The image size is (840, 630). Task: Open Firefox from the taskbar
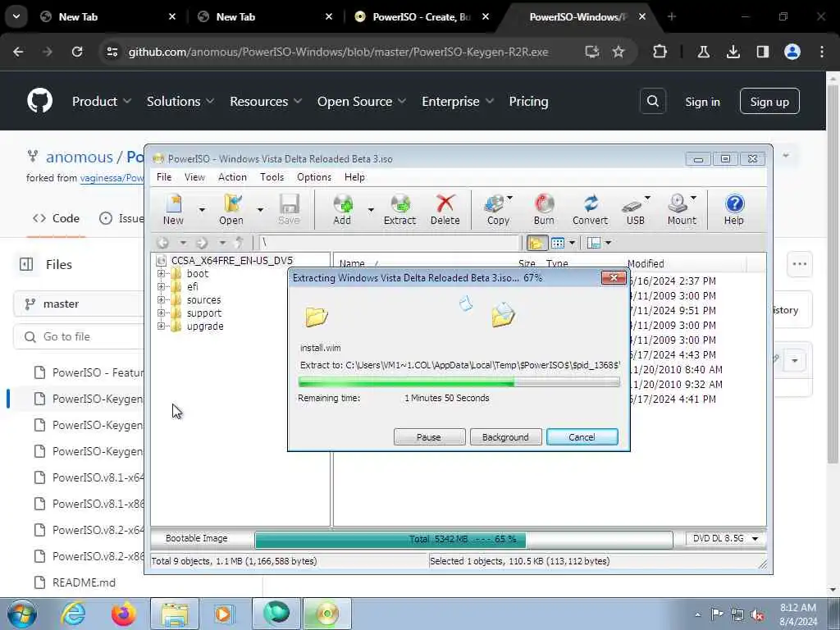124,614
